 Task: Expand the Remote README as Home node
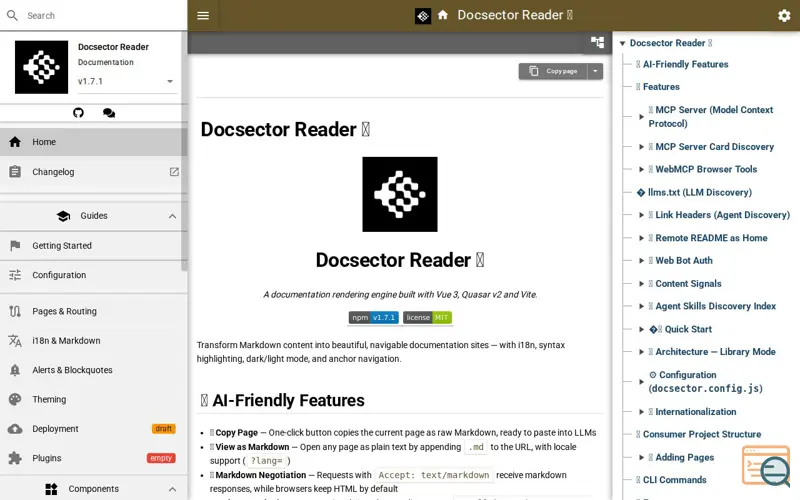point(641,238)
